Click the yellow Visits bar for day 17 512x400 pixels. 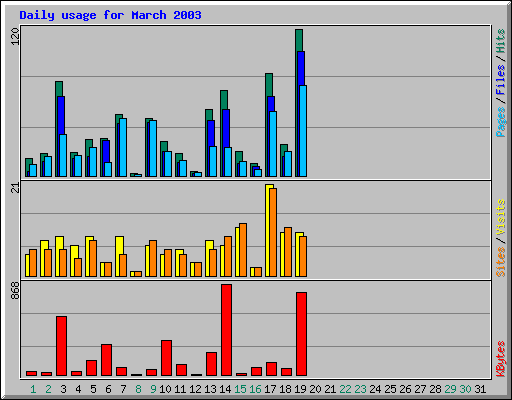pos(268,230)
